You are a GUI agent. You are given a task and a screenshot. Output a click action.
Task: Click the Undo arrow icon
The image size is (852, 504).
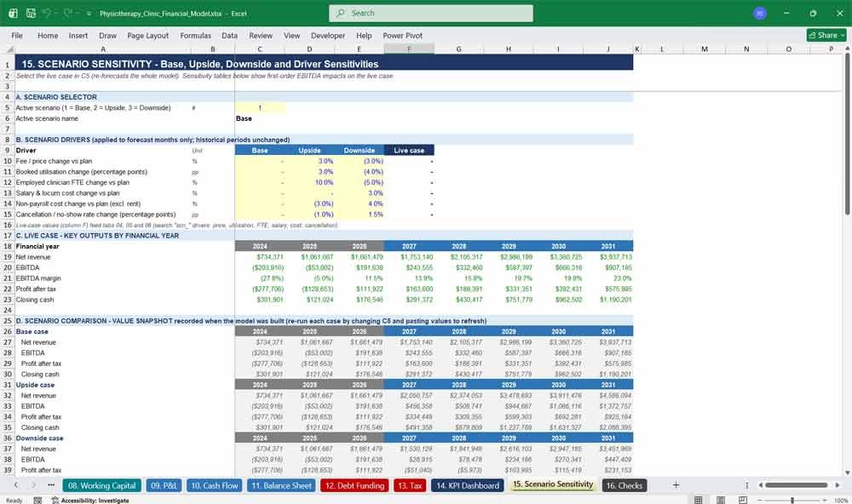click(x=47, y=13)
